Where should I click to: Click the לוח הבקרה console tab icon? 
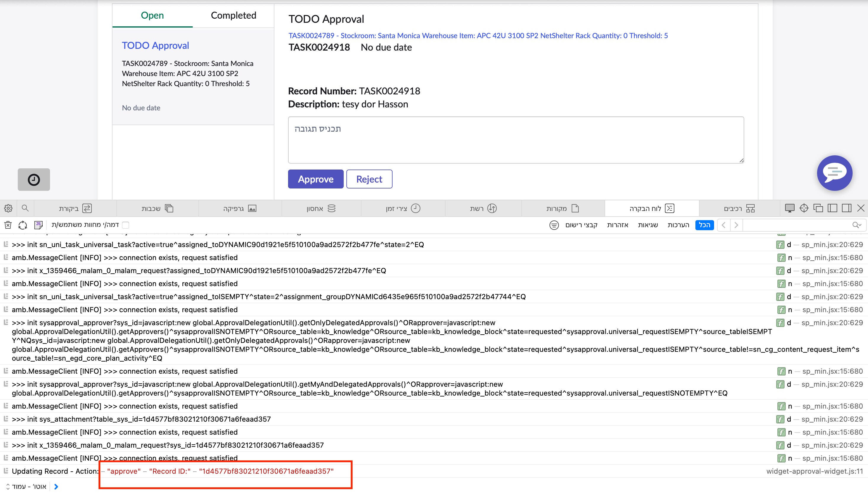pyautogui.click(x=670, y=208)
